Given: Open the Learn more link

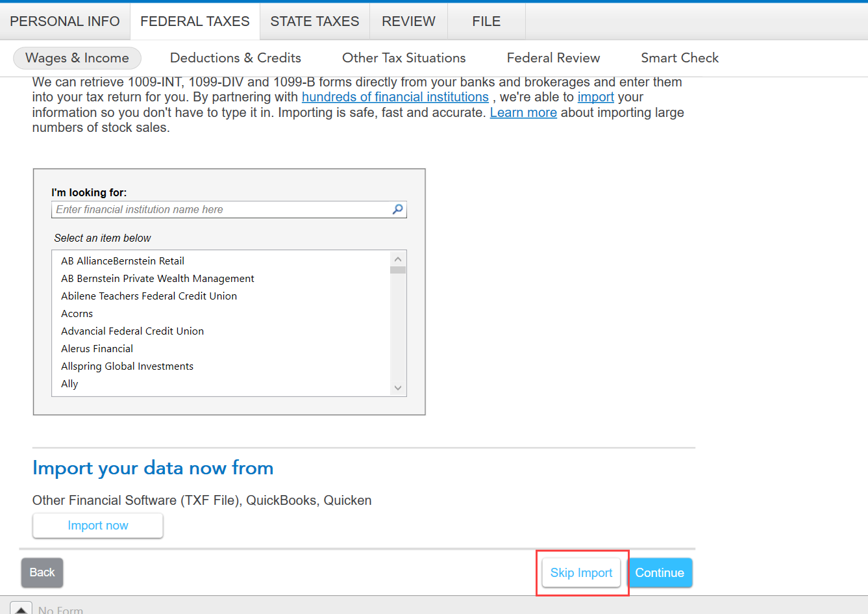Looking at the screenshot, I should (x=523, y=112).
